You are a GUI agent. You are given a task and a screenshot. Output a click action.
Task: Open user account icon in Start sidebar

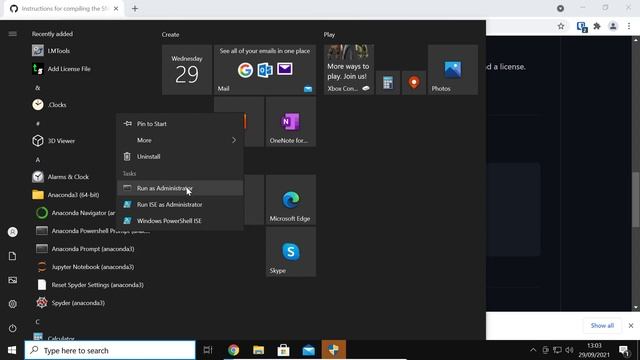13,232
